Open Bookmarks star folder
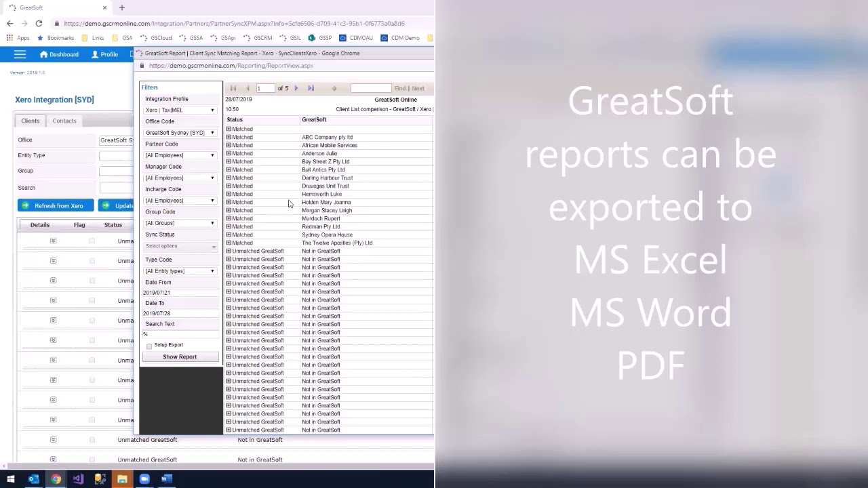The image size is (868, 488). point(56,38)
